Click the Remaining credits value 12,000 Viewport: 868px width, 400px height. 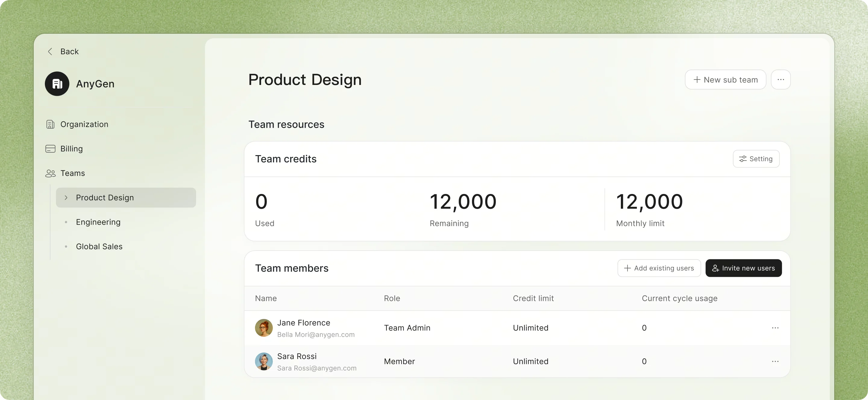click(463, 202)
